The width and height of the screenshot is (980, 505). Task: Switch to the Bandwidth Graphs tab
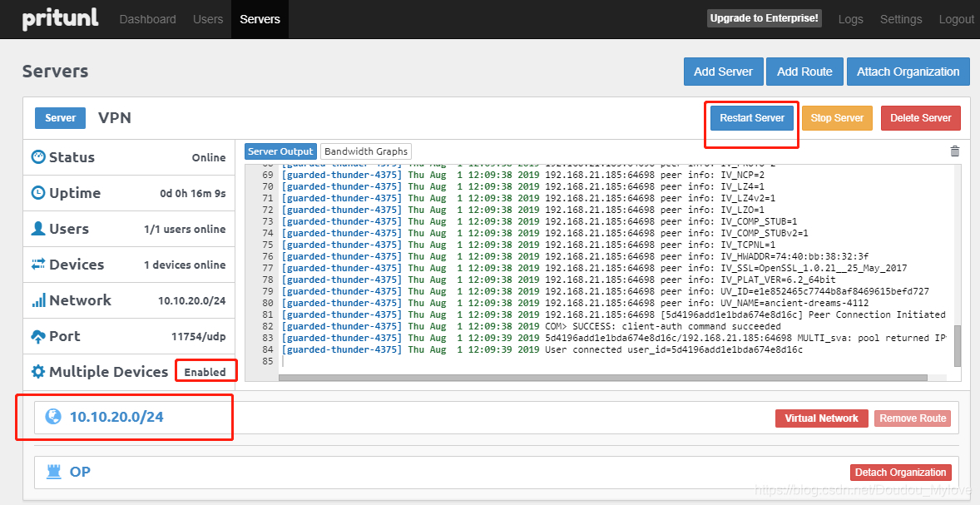(366, 151)
